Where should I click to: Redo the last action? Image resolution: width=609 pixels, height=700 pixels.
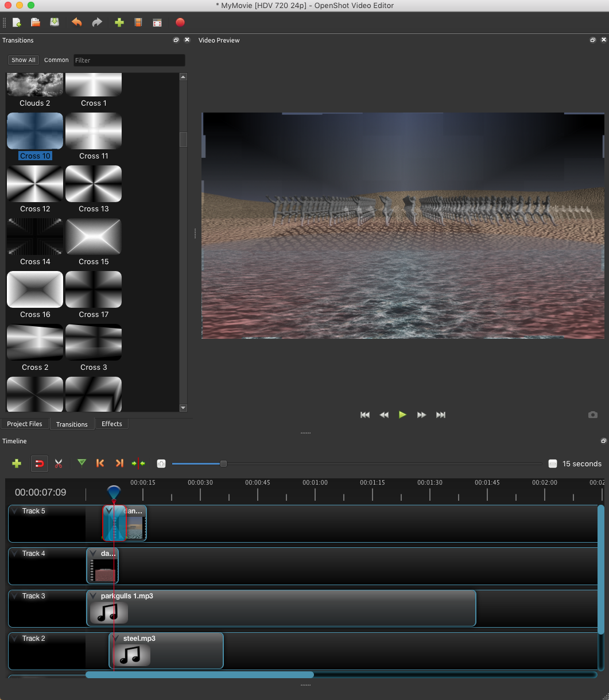click(x=97, y=22)
